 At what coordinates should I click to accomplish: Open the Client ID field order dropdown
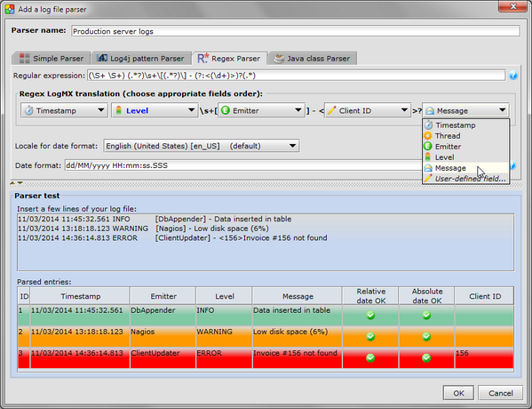368,110
